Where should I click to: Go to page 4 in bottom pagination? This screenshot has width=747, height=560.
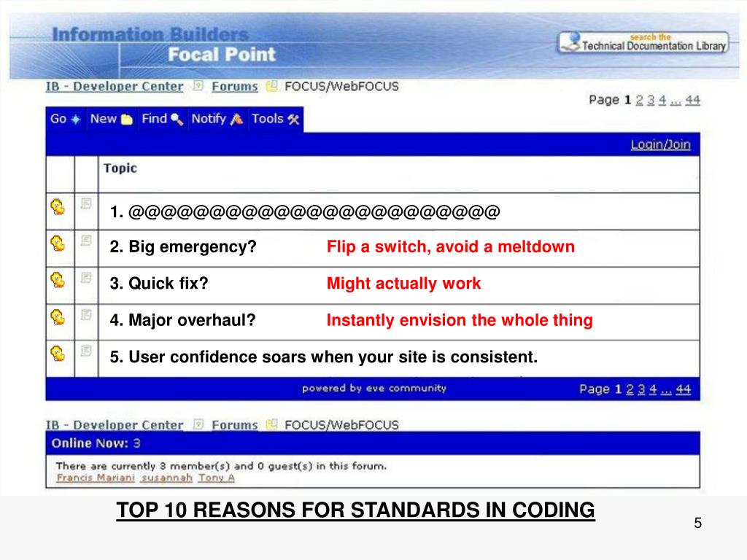(653, 389)
